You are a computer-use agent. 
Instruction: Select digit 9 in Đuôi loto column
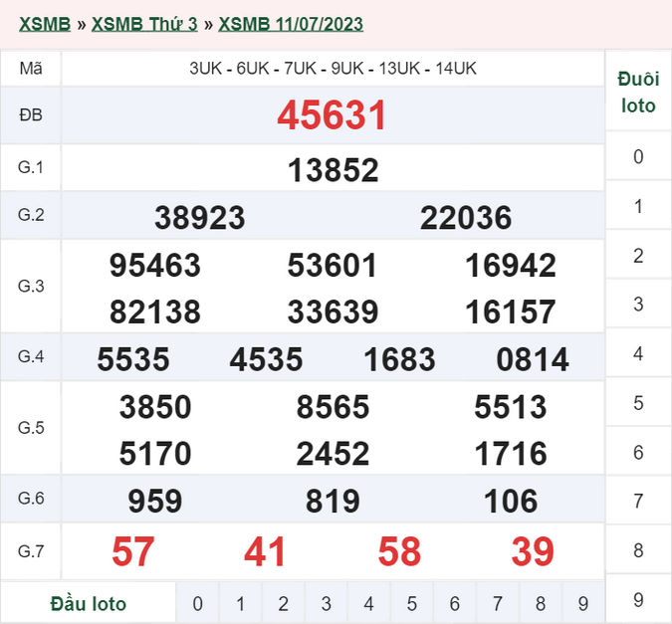(x=638, y=599)
